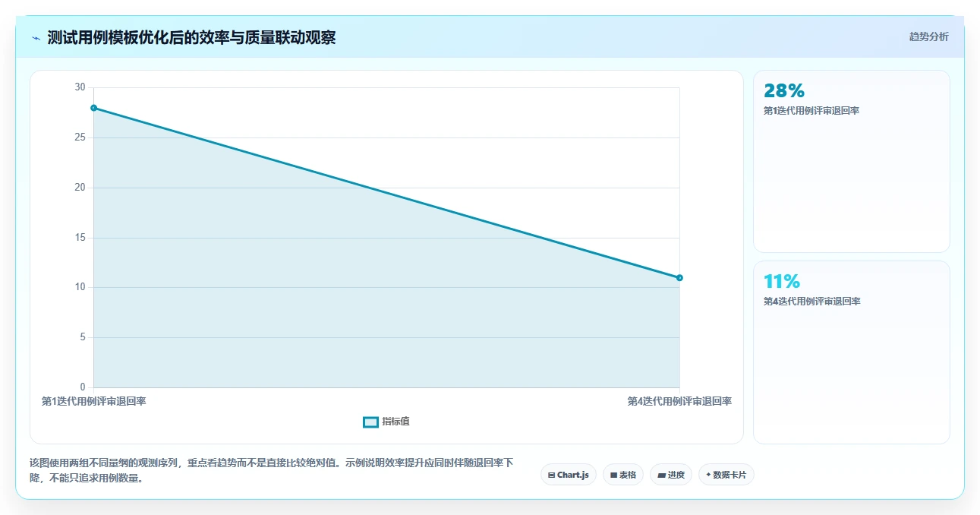This screenshot has width=980, height=515.
Task: Click the y-axis tick label 30
Action: coord(80,87)
